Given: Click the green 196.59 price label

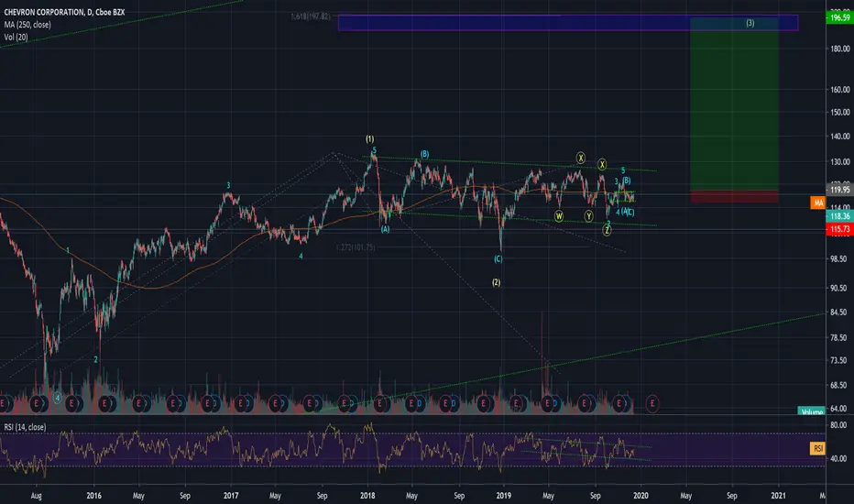Looking at the screenshot, I should coord(840,17).
